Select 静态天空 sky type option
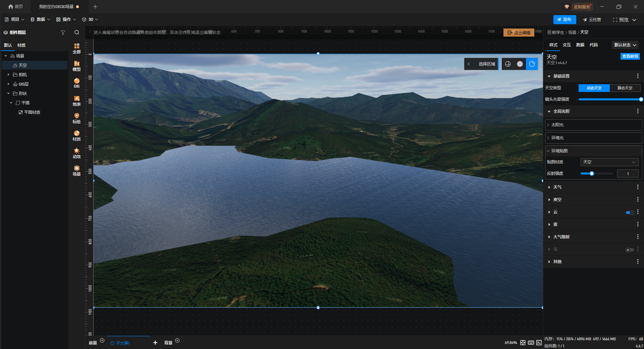This screenshot has width=644, height=349. click(625, 88)
